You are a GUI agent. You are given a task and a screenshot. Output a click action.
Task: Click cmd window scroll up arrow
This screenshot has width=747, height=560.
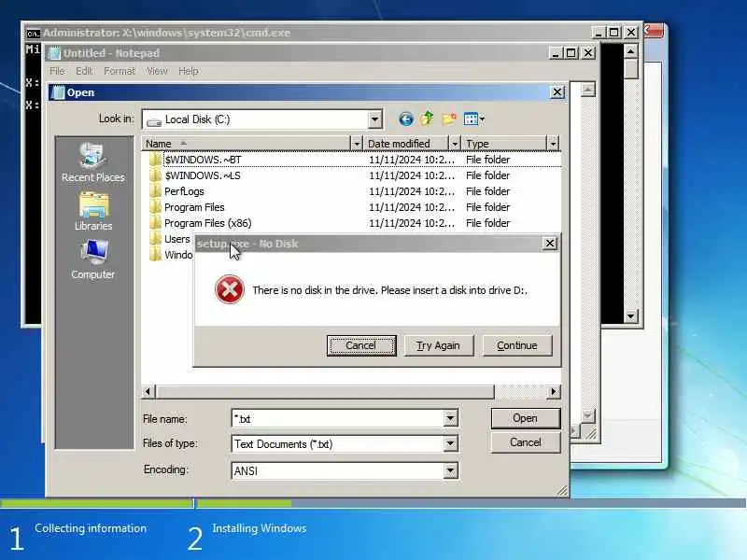coord(631,51)
